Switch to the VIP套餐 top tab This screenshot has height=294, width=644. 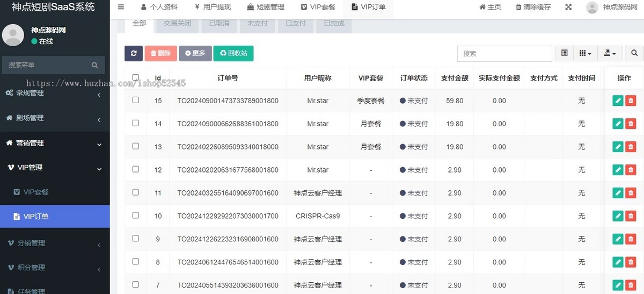318,7
